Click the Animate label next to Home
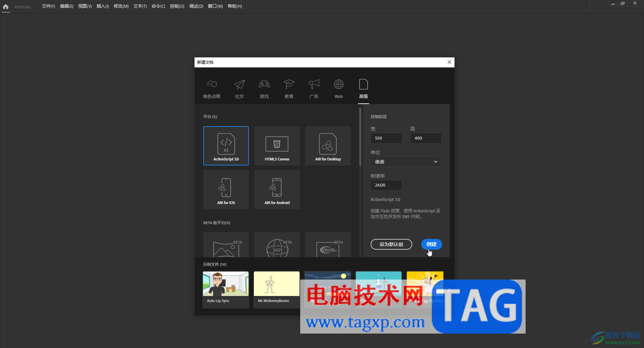Viewport: 644px width, 348px height. [22, 7]
